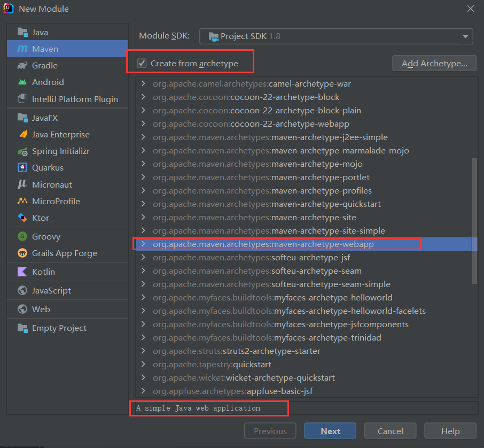Choose the Empty Project option
Viewport: 484px width, 448px height.
tap(67, 328)
